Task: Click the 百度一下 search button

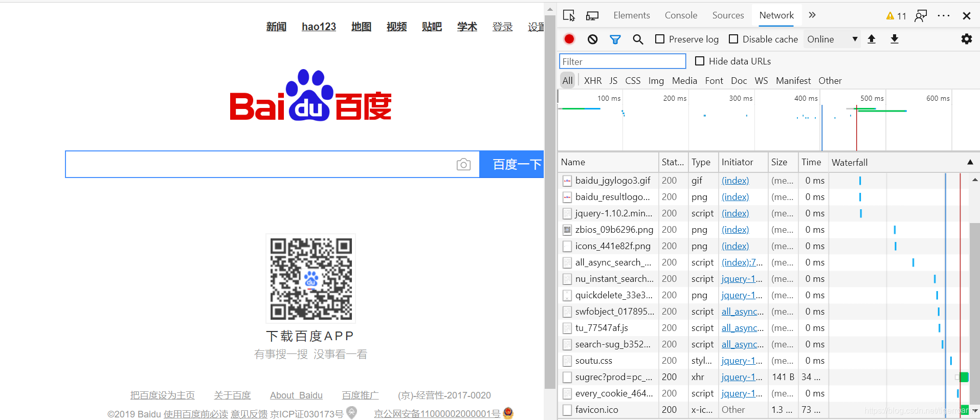Action: point(511,164)
